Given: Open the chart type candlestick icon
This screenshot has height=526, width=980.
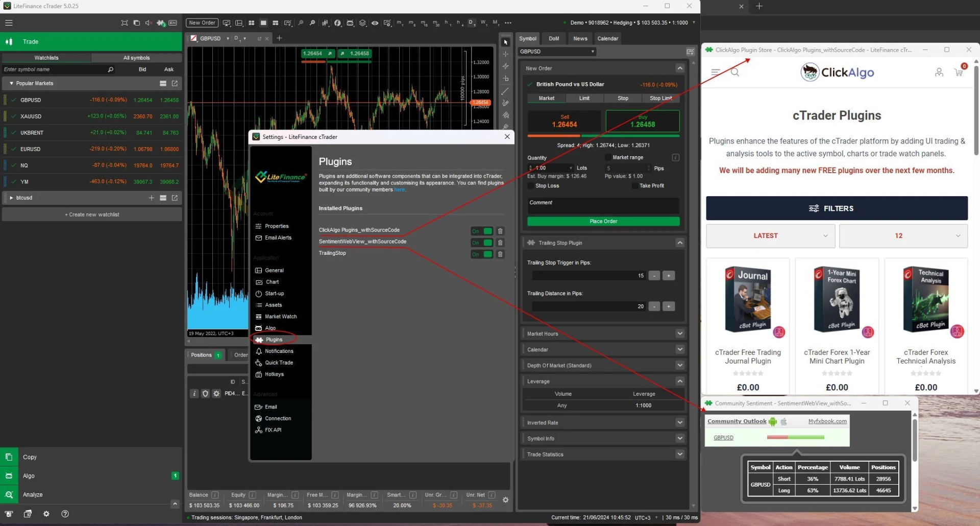Looking at the screenshot, I should 325,23.
